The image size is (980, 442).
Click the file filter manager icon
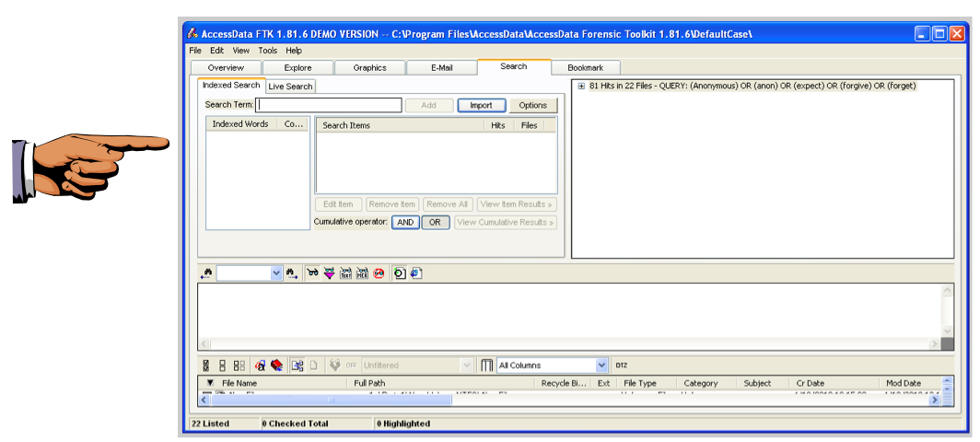(335, 366)
